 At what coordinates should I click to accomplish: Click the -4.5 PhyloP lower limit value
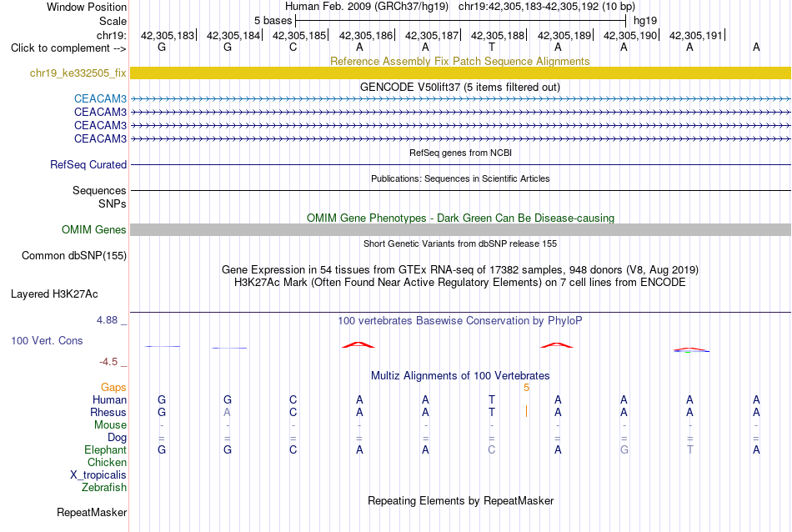coord(108,361)
